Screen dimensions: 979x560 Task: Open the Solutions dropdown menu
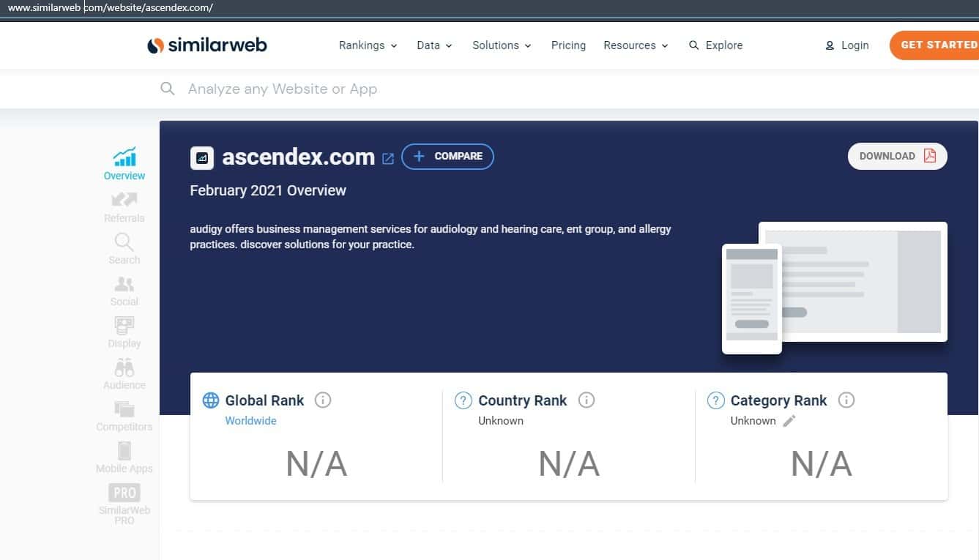[502, 45]
